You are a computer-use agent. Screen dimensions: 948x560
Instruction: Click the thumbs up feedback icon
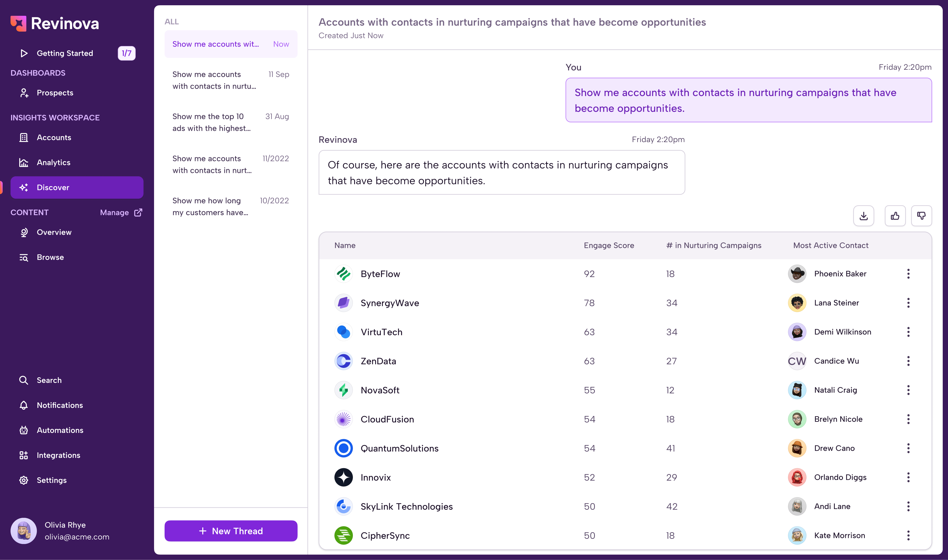tap(895, 216)
